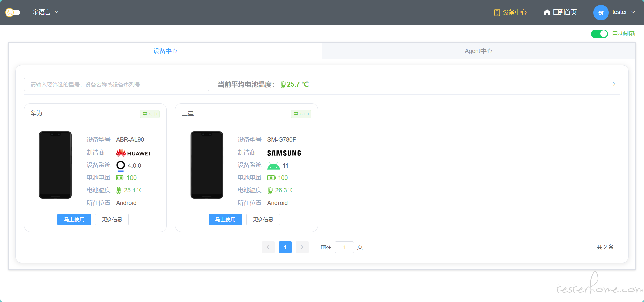Switch to the Agent中心 tab

[x=478, y=51]
